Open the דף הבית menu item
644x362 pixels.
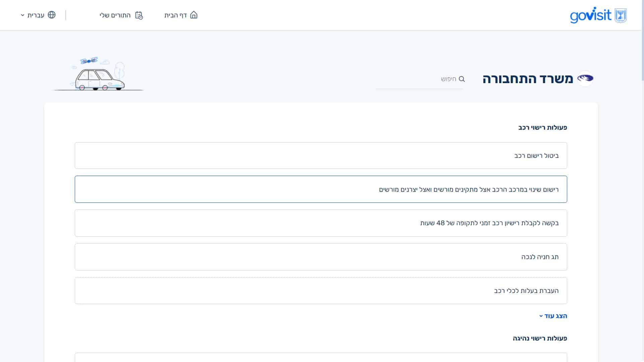click(x=176, y=15)
